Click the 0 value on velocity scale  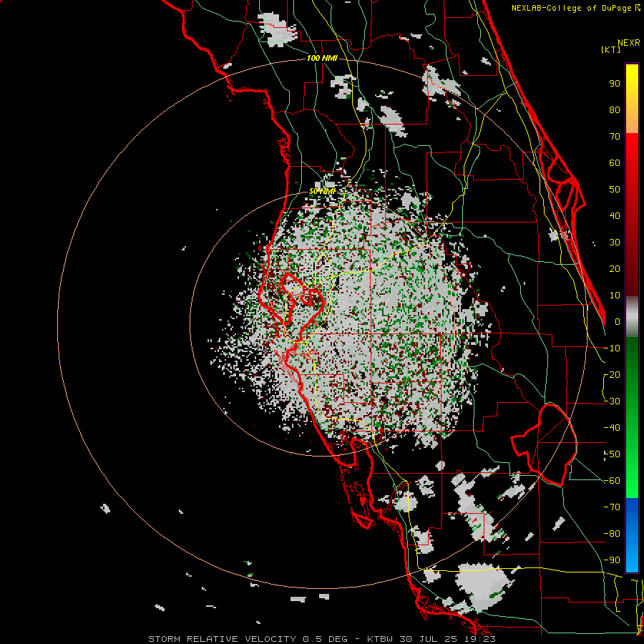point(618,322)
